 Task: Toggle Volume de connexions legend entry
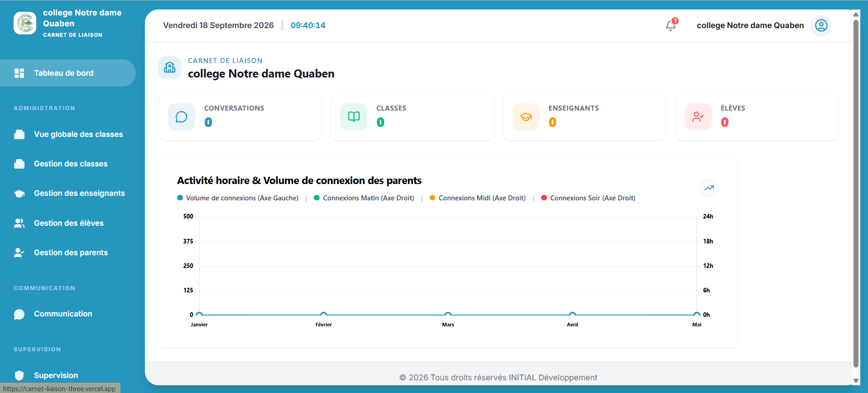pyautogui.click(x=238, y=198)
